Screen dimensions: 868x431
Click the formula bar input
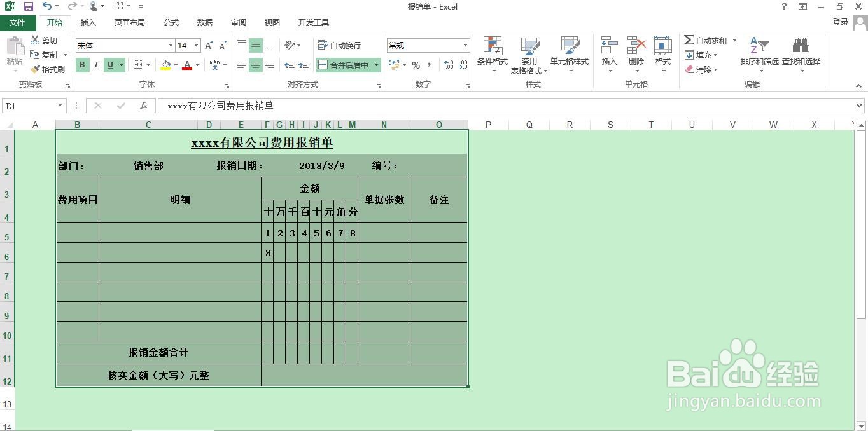click(506, 106)
